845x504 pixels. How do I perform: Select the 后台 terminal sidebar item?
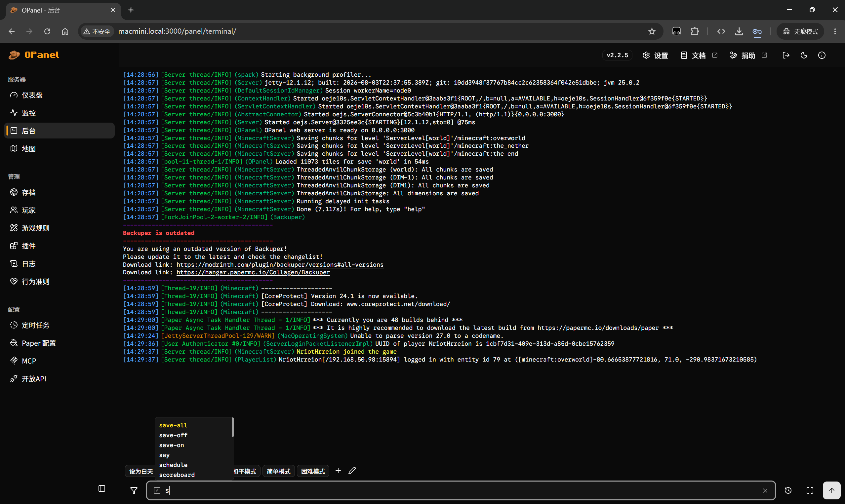point(60,131)
